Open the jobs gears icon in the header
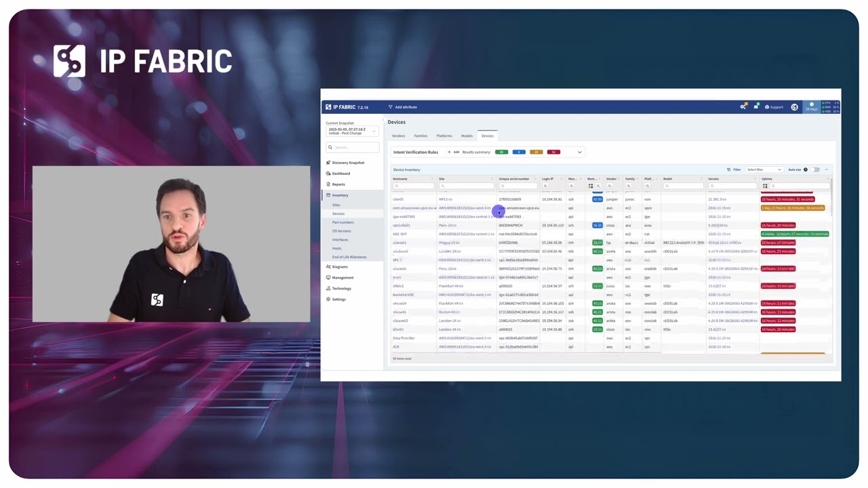The image size is (868, 488). [x=743, y=107]
